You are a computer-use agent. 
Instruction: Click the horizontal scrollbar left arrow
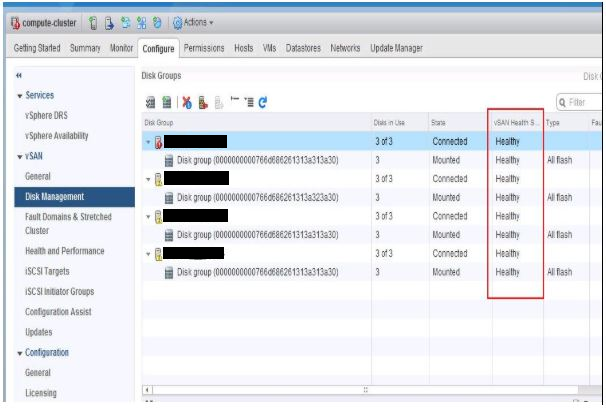click(x=147, y=390)
